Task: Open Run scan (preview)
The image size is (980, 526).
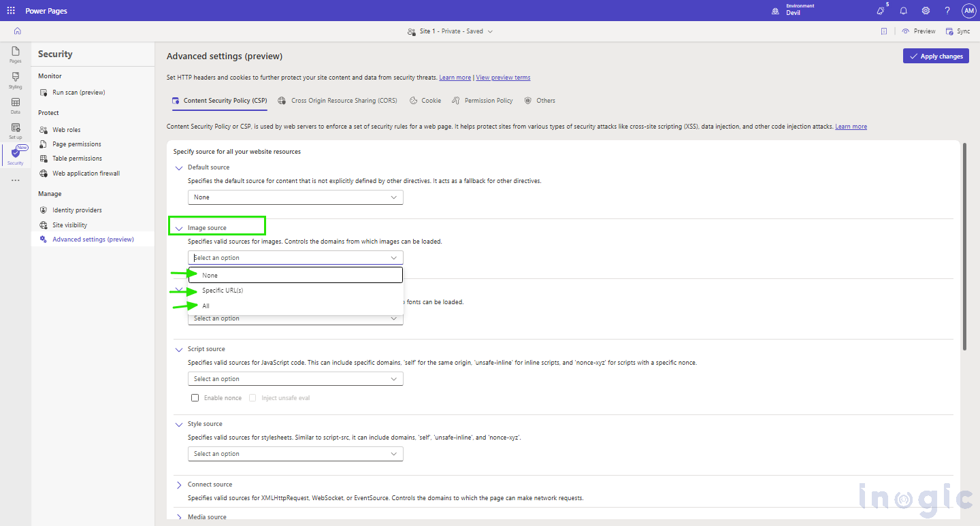Action: pyautogui.click(x=78, y=93)
